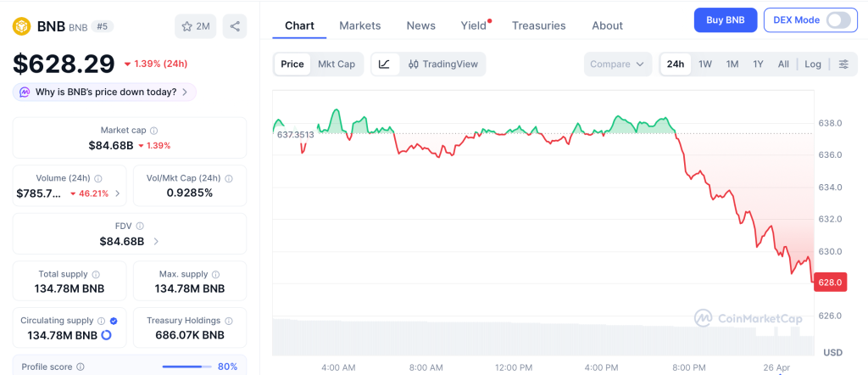Click the FDV info icon
The height and width of the screenshot is (375, 868).
point(140,227)
